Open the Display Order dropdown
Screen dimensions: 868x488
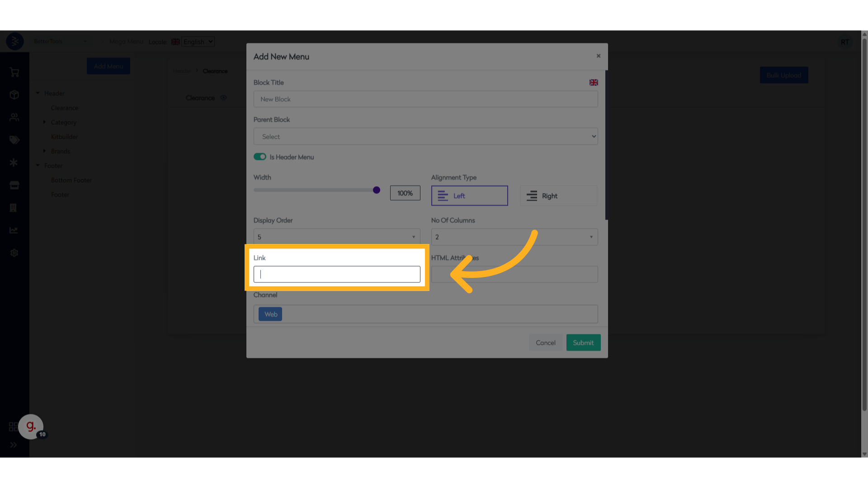(x=336, y=237)
